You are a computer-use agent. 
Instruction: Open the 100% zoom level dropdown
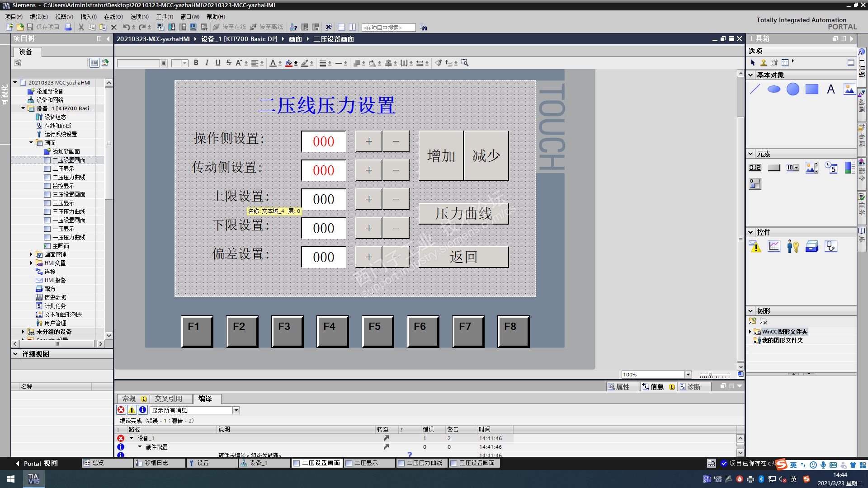(688, 374)
